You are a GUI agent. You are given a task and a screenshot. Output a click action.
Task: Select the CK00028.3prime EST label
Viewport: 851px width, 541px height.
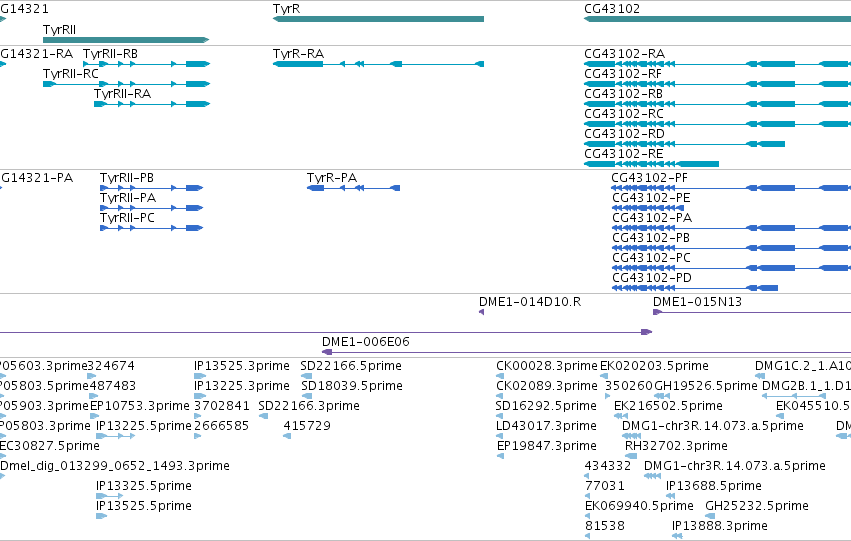coord(547,366)
